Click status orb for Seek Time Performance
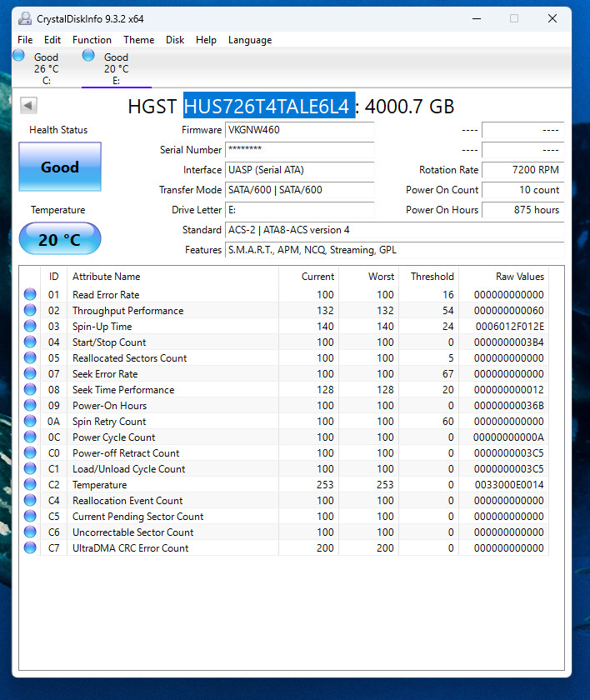This screenshot has width=590, height=700. tap(30, 389)
